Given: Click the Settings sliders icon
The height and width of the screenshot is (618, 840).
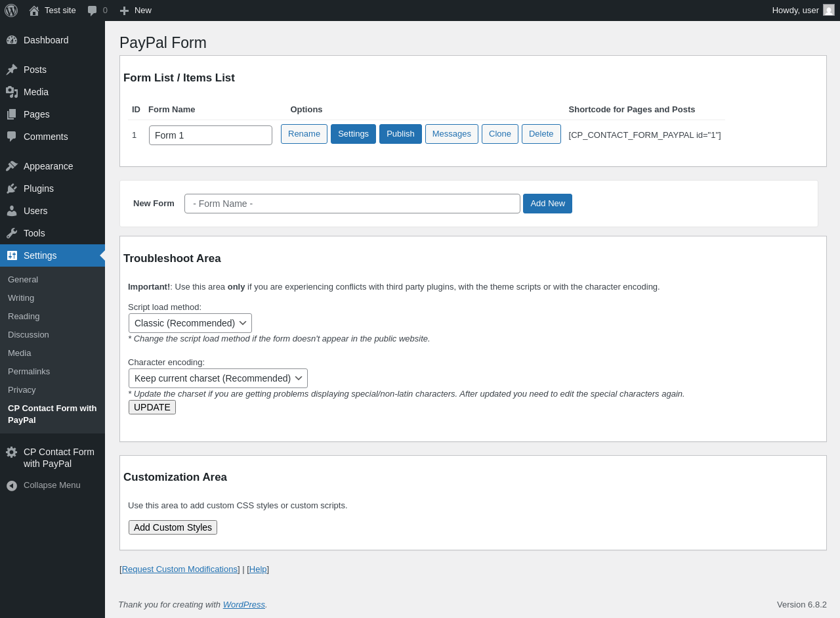Looking at the screenshot, I should (x=12, y=255).
